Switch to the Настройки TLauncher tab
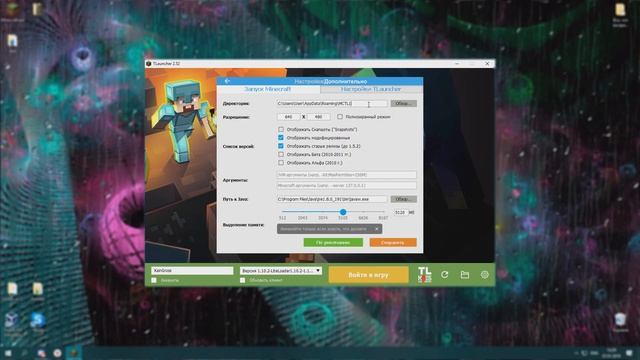 pyautogui.click(x=371, y=89)
